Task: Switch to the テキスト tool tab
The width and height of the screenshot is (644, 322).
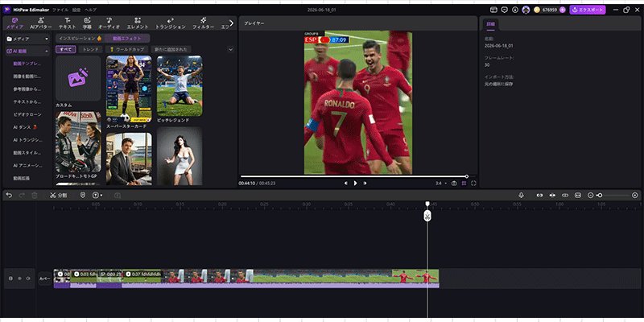Action: point(68,23)
